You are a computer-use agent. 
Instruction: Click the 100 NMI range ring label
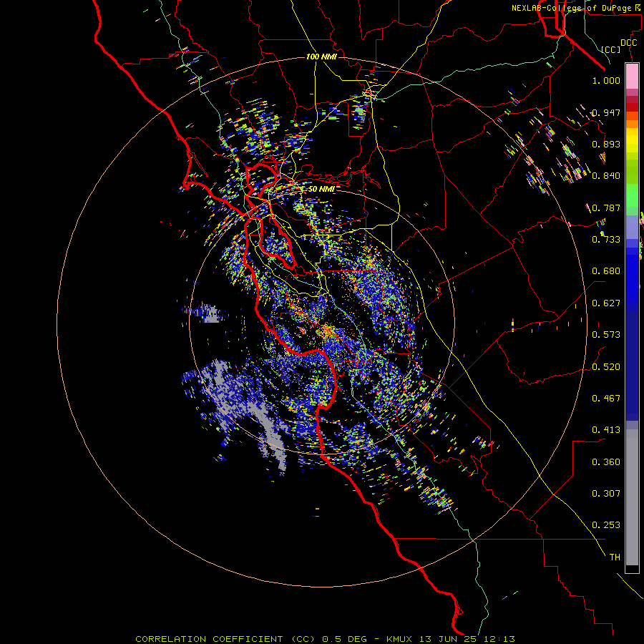(x=321, y=57)
